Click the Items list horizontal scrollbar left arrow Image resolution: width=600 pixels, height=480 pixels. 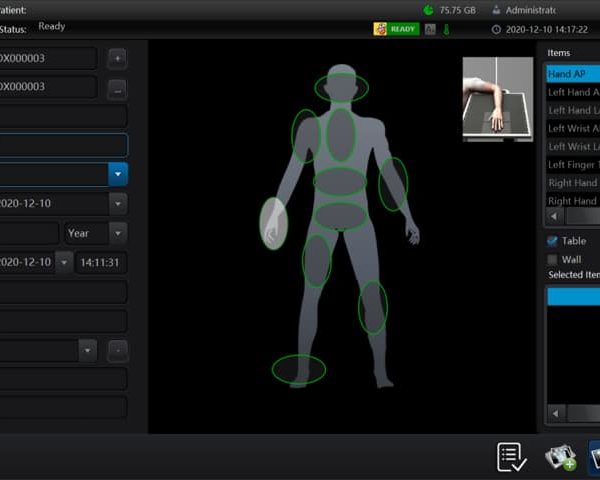556,215
